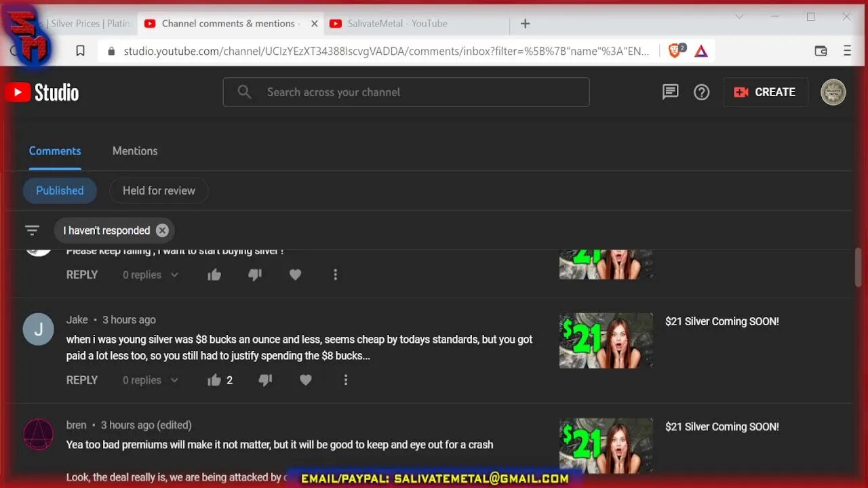Click the "3 hours ago" timestamp on Jake's comment
Screen dimensions: 868x488
(x=129, y=320)
